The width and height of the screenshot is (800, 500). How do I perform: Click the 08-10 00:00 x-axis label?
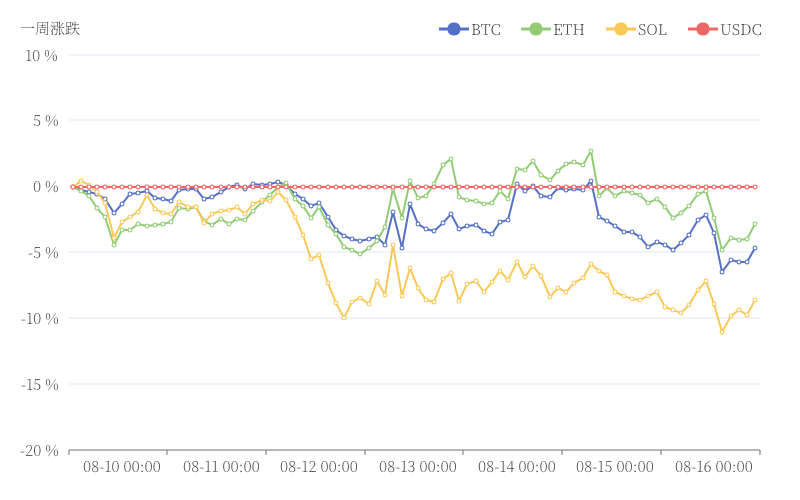(122, 467)
